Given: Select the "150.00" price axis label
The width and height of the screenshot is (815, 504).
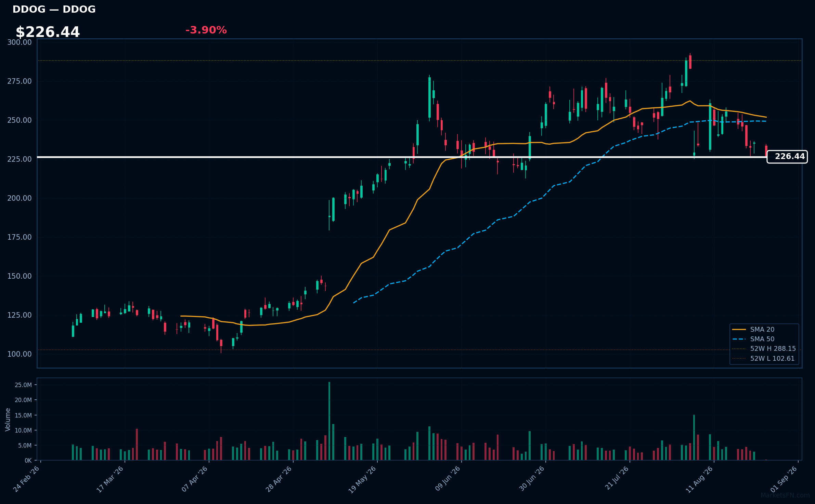Looking at the screenshot, I should tap(20, 276).
